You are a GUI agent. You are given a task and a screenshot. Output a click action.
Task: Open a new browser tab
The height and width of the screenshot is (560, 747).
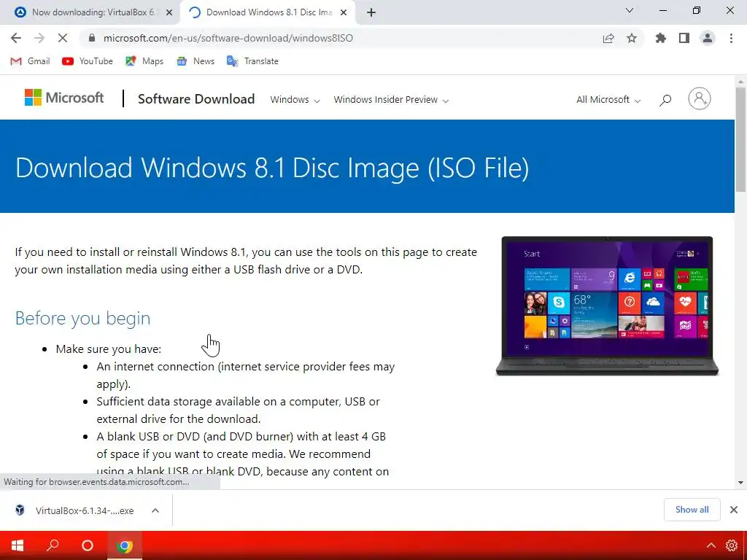(371, 13)
